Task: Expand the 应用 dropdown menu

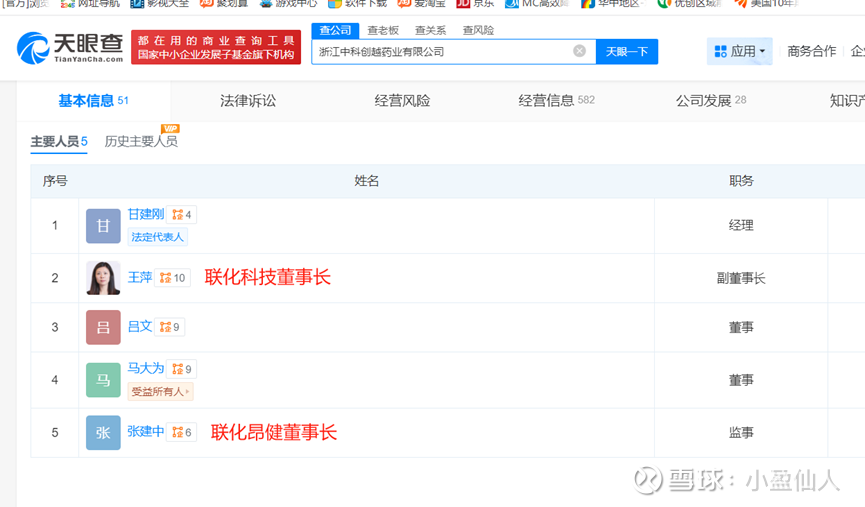Action: point(739,51)
